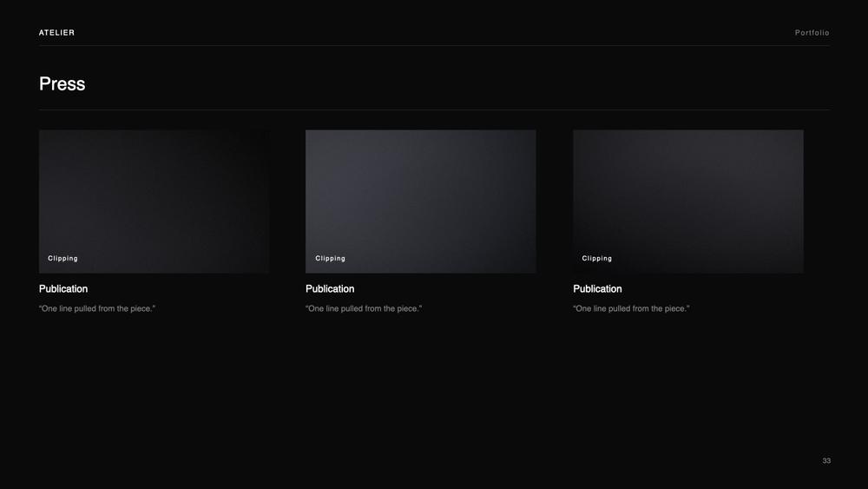Open the third Clipping image thumbnail
The image size is (868, 489).
[x=688, y=202]
